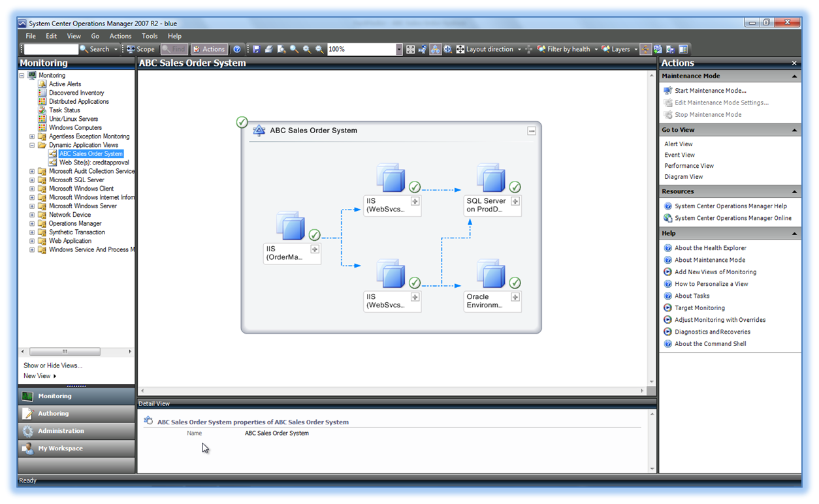Viewport: 819px width, 504px height.
Task: Click the System Center Operations Manager Online globe icon
Action: (668, 218)
